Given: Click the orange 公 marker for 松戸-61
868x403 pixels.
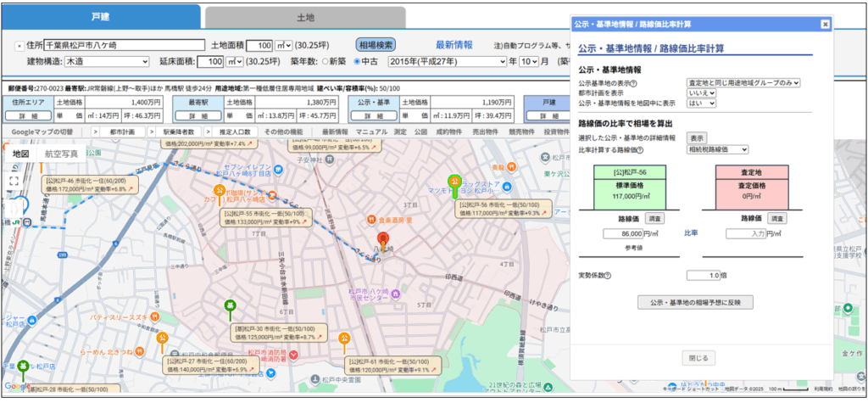Looking at the screenshot, I should tap(345, 338).
